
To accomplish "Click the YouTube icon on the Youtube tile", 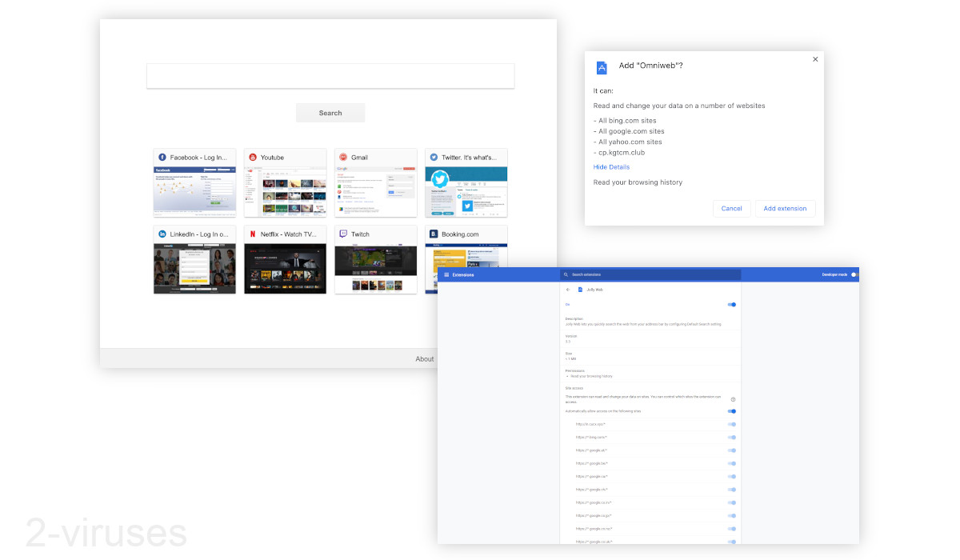I will 253,157.
